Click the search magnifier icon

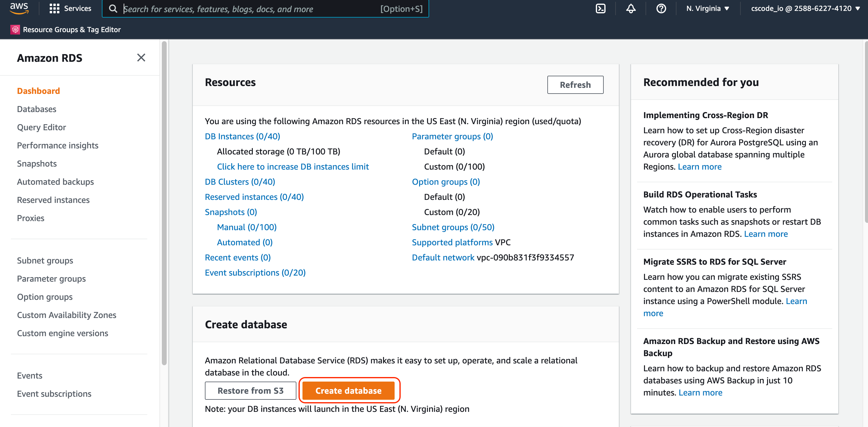point(113,9)
